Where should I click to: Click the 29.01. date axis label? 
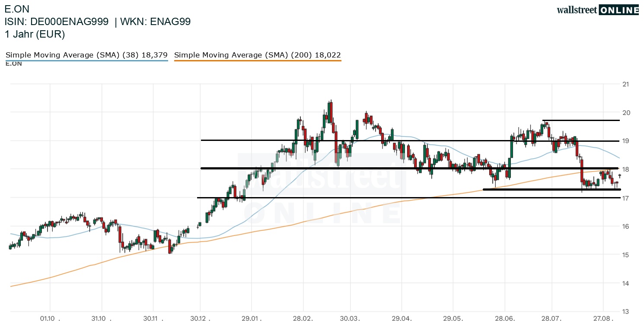(x=252, y=318)
